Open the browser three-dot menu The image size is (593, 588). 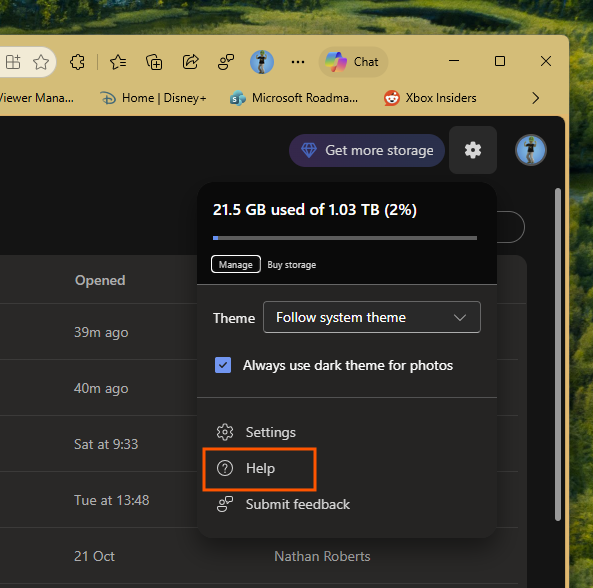pos(298,62)
